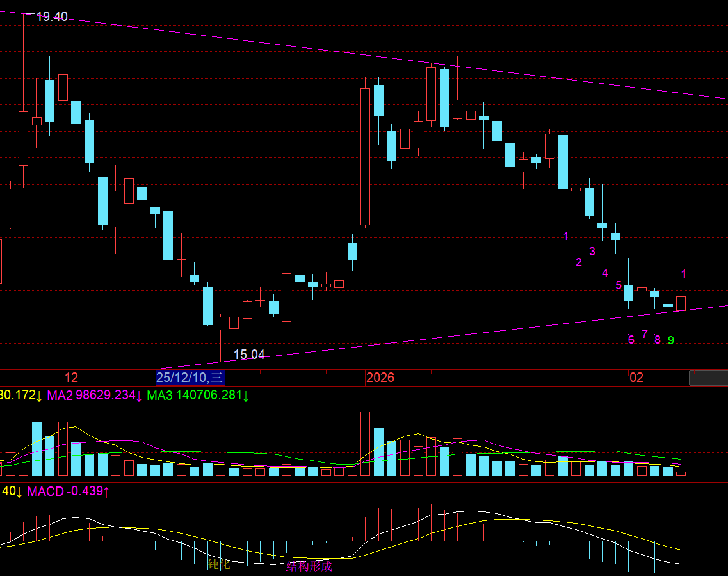Click the magenta sequence number 7

(644, 333)
